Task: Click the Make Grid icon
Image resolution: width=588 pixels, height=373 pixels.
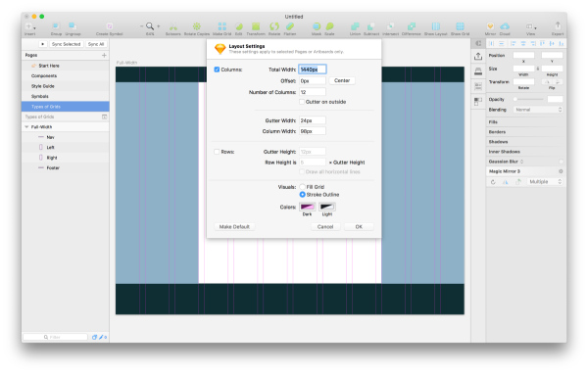Action: pos(222,25)
